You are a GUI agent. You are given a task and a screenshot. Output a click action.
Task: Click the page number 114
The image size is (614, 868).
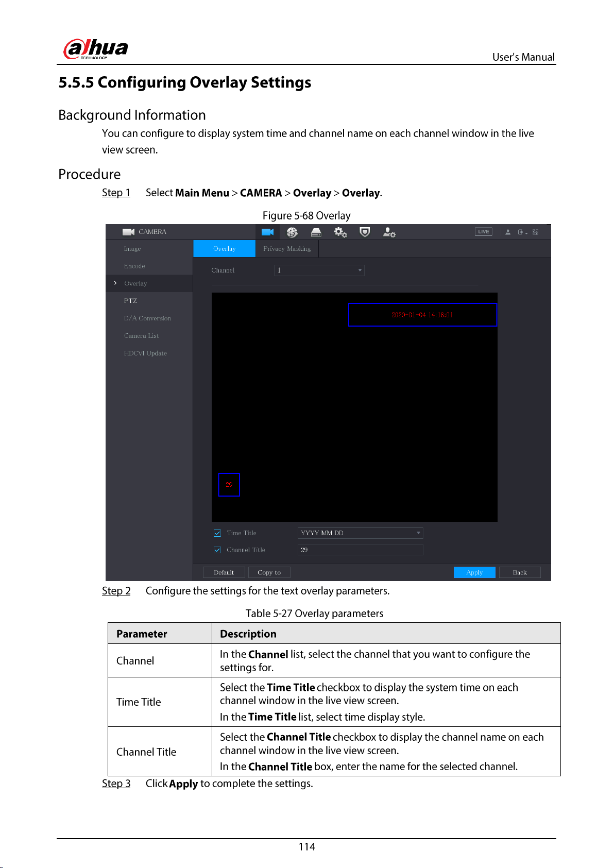[x=307, y=847]
